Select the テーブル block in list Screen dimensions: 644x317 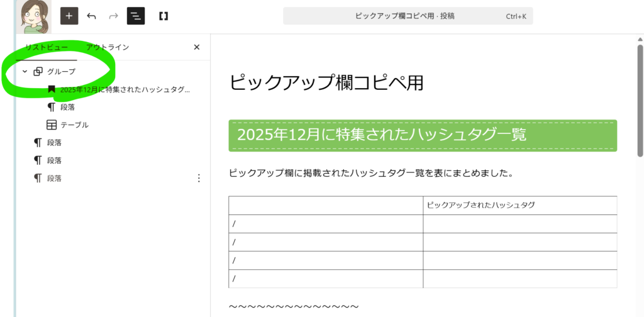(x=74, y=125)
